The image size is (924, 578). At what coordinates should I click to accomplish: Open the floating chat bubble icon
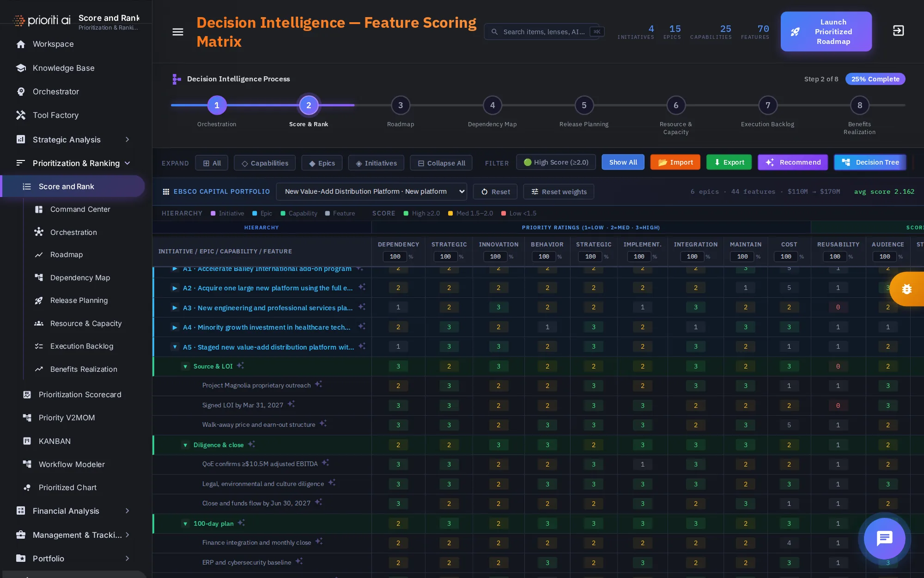coord(884,538)
